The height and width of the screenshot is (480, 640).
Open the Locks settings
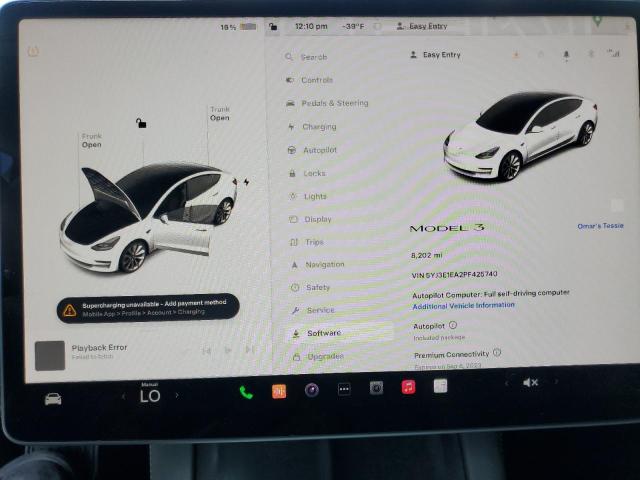pyautogui.click(x=307, y=173)
